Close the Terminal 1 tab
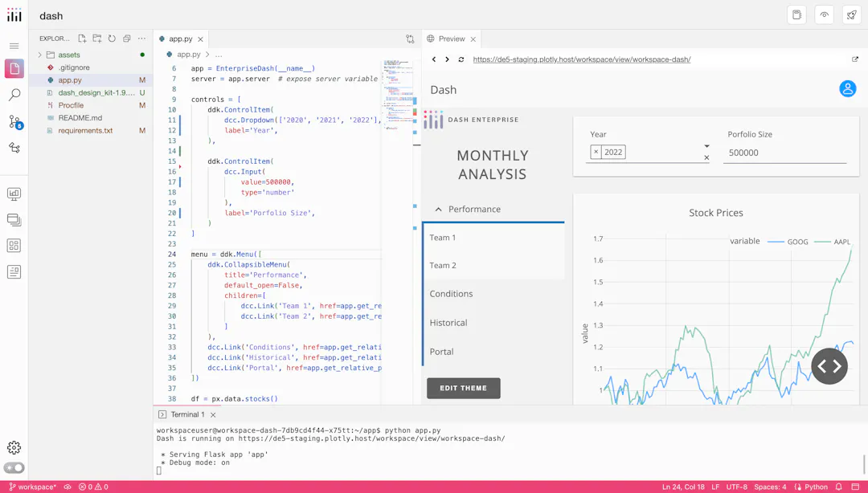Image resolution: width=868 pixels, height=493 pixels. [213, 415]
